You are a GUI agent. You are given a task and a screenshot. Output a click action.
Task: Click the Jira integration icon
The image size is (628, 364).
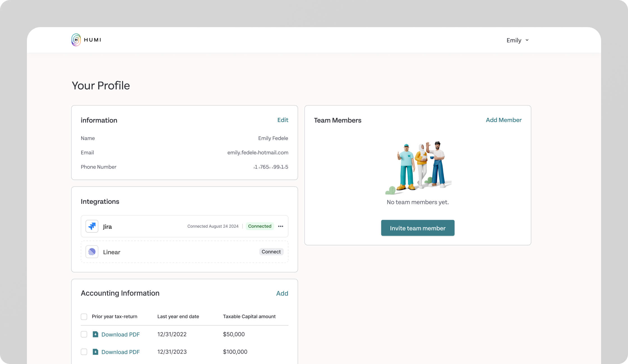pos(92,226)
